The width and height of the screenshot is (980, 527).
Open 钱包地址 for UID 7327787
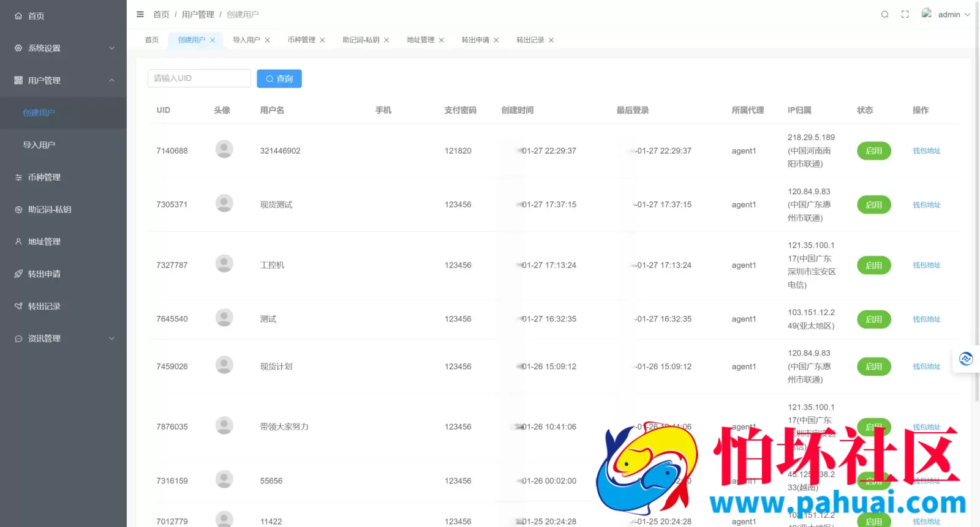tap(927, 265)
